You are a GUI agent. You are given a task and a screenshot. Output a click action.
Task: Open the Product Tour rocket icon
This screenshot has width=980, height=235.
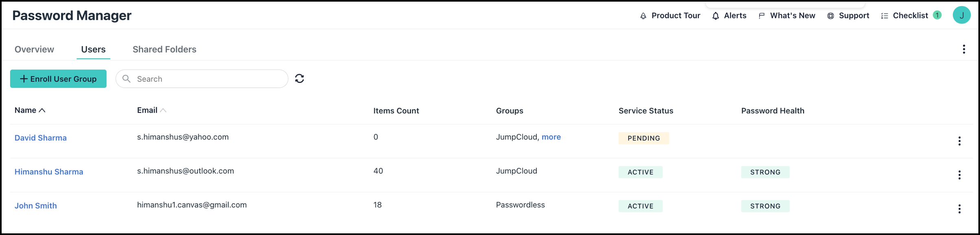coord(643,16)
